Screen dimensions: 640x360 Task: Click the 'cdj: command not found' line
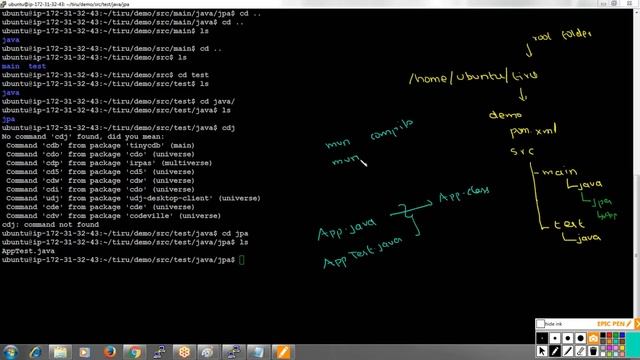pos(50,224)
